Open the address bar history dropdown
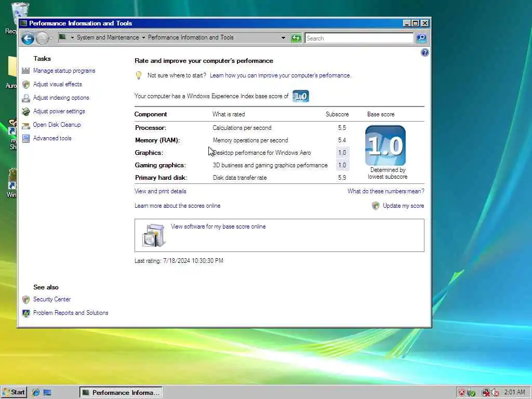Screen dimensions: 532x399 283,38
